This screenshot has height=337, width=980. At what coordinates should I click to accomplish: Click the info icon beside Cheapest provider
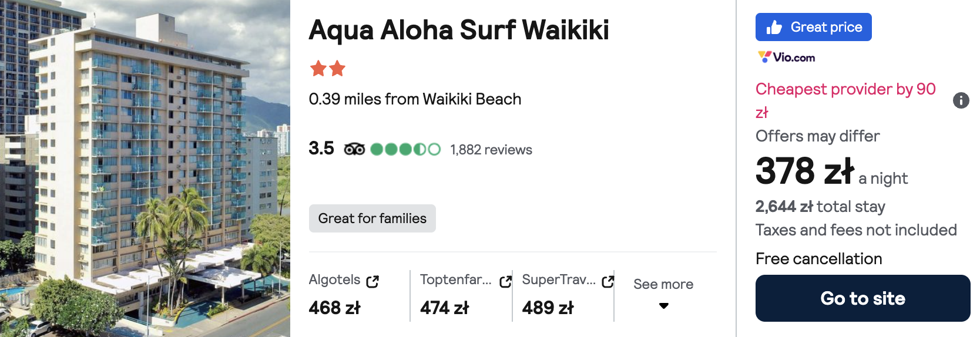click(x=961, y=100)
